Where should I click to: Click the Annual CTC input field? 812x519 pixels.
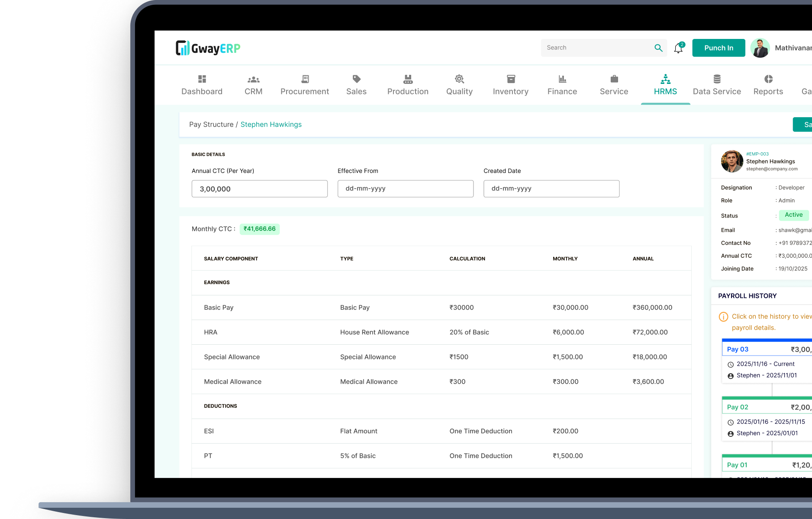click(259, 189)
